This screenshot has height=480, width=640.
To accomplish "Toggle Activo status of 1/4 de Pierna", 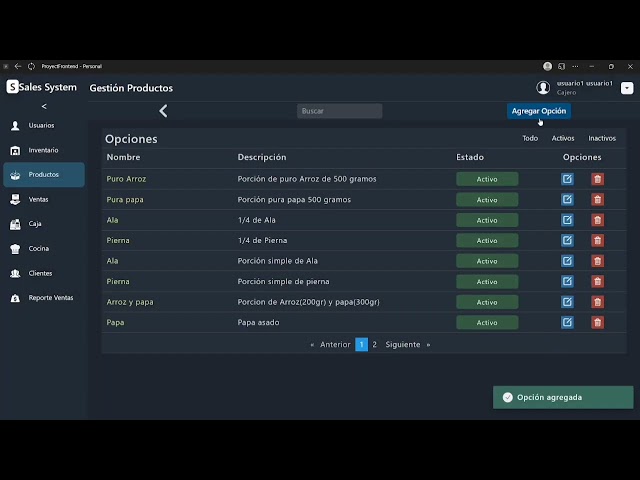I will (x=487, y=240).
